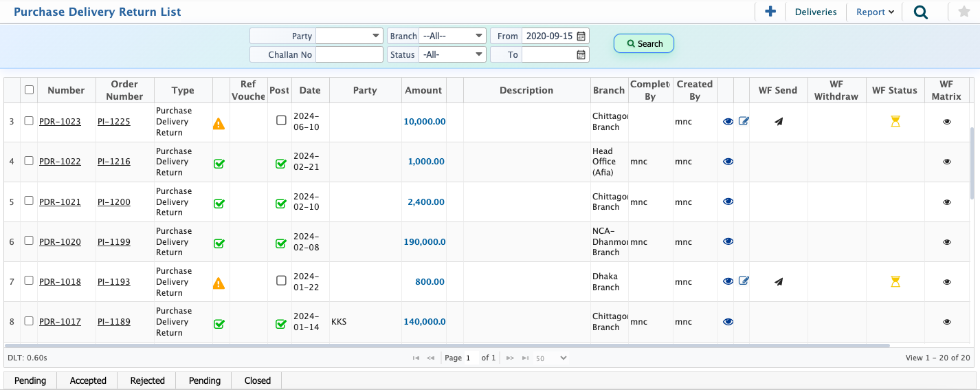The image size is (980, 390).
Task: Select row checkbox for PDR-1023
Action: 29,120
